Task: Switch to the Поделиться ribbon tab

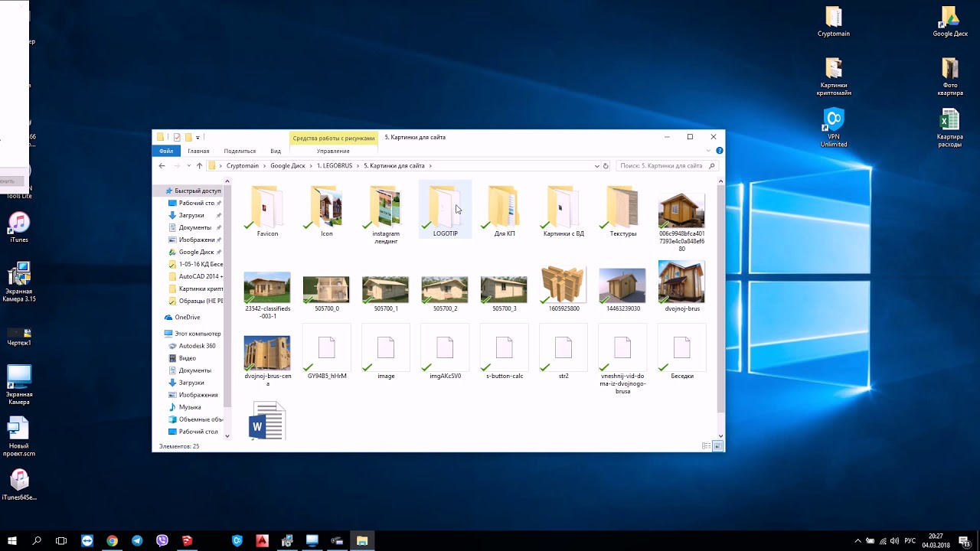Action: tap(240, 151)
